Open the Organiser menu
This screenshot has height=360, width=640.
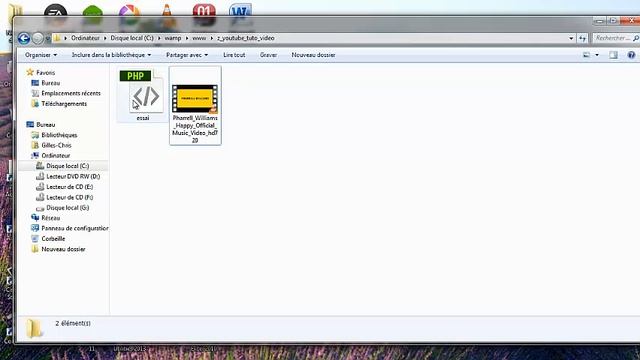(x=41, y=55)
